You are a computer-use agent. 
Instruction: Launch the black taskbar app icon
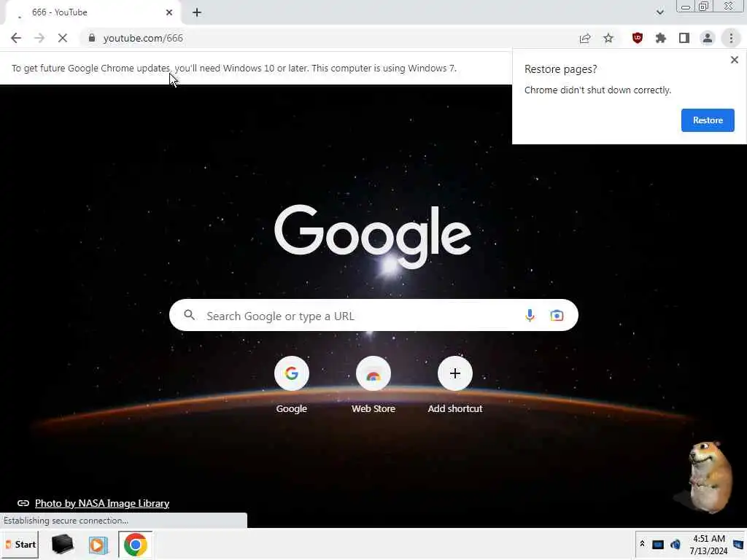63,544
